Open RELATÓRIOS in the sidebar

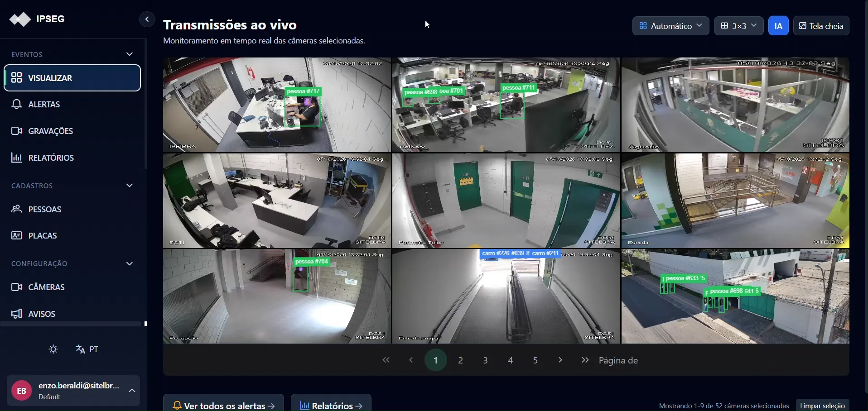point(72,158)
